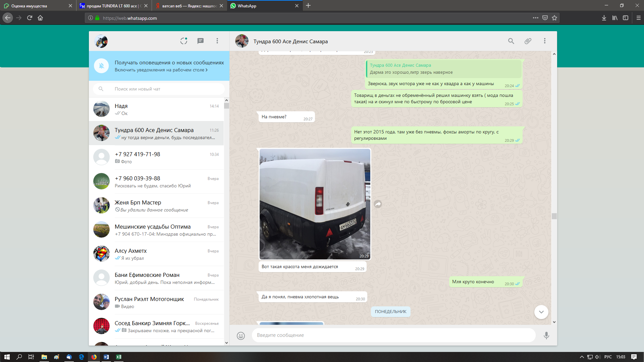644x362 pixels.
Task: Open contact info via chat header avatar
Action: click(x=242, y=41)
